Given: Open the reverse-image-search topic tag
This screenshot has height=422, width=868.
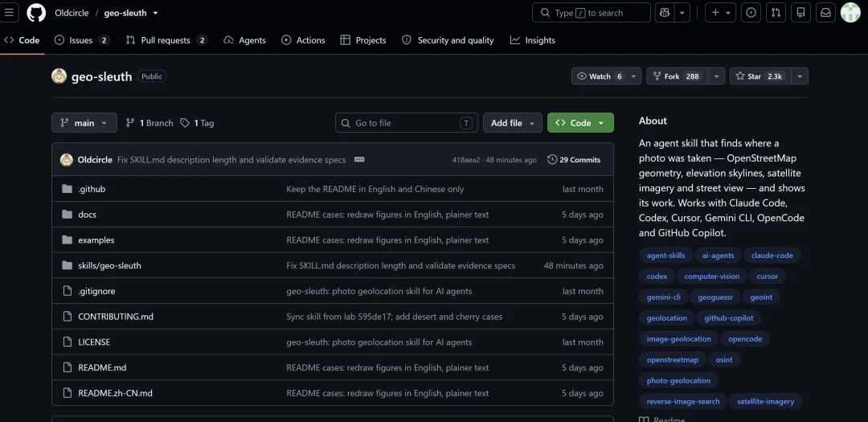Looking at the screenshot, I should (682, 401).
